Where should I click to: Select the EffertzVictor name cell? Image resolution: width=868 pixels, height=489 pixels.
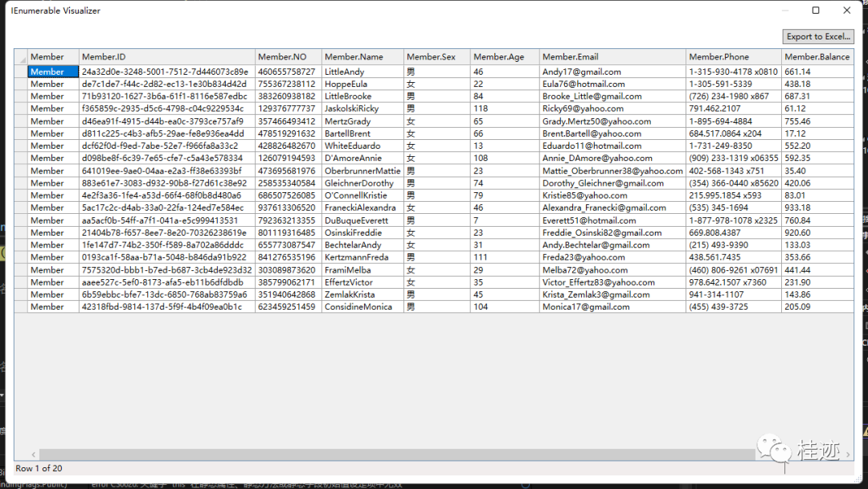pos(362,281)
